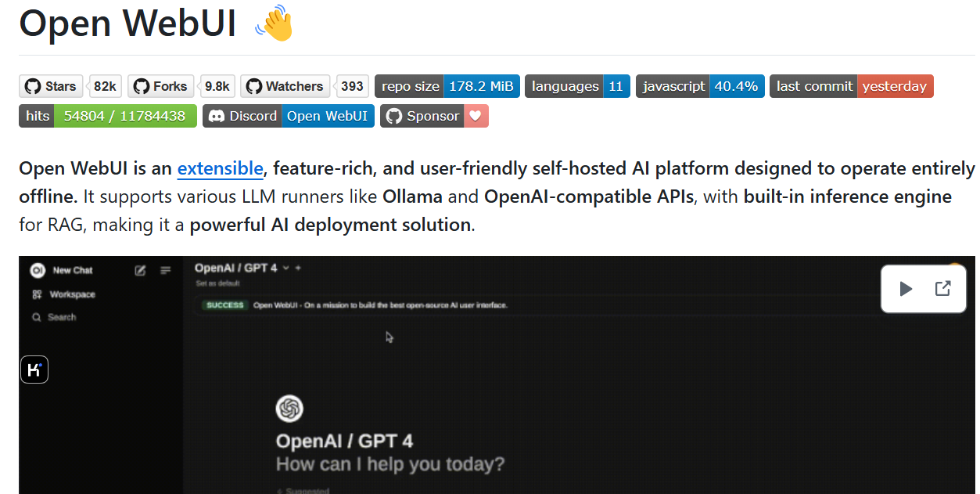Viewport: 980px width, 494px height.
Task: Click the Sponsor heart badge
Action: 434,116
